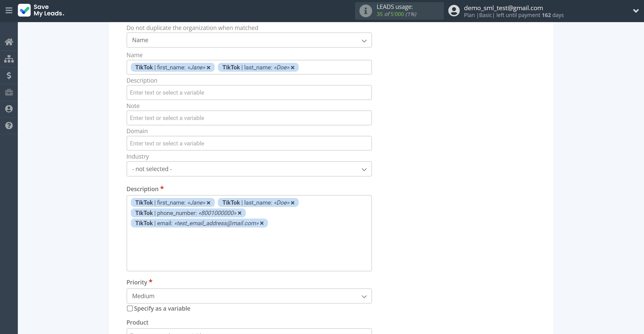Open the Industry dropdown

249,169
